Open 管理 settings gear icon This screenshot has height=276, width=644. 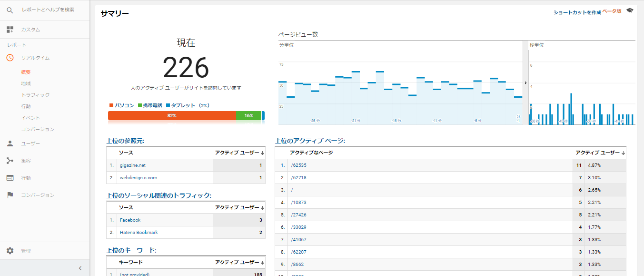[10, 251]
